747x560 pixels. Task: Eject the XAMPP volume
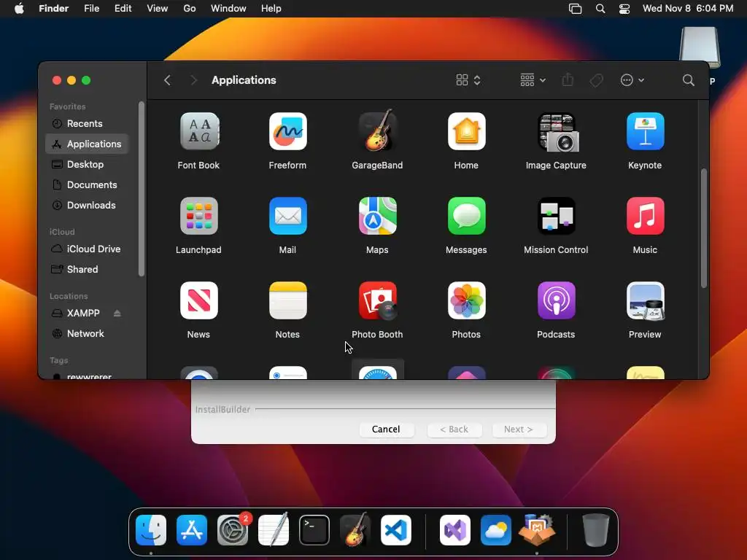117,314
